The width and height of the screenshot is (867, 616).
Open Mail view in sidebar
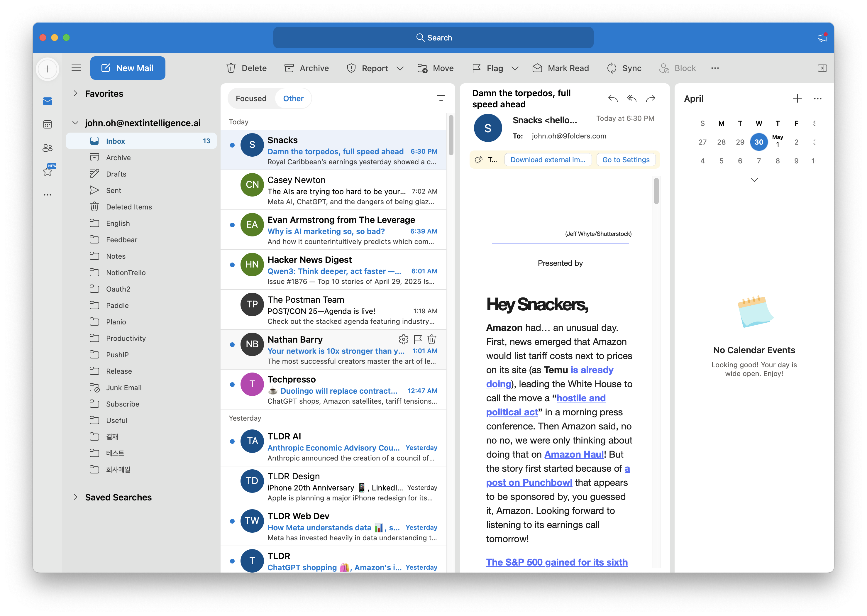tap(48, 101)
